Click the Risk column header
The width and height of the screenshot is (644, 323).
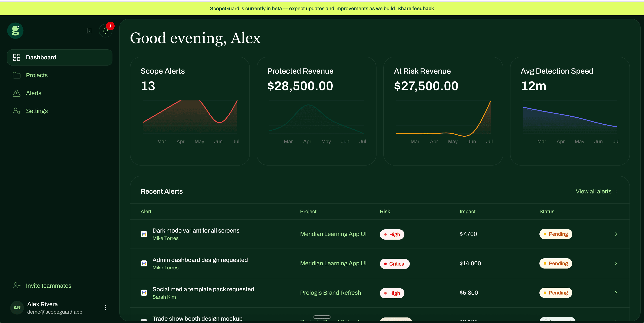coord(385,212)
